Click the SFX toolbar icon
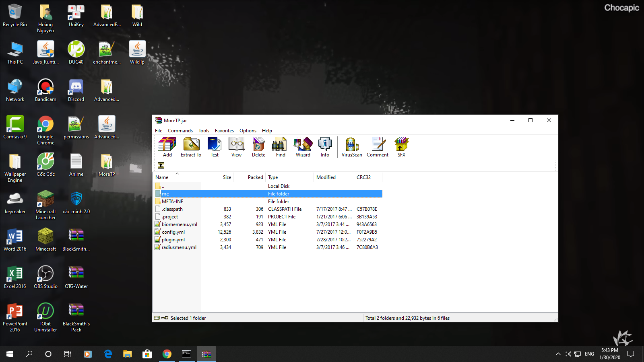The width and height of the screenshot is (644, 362). click(401, 147)
